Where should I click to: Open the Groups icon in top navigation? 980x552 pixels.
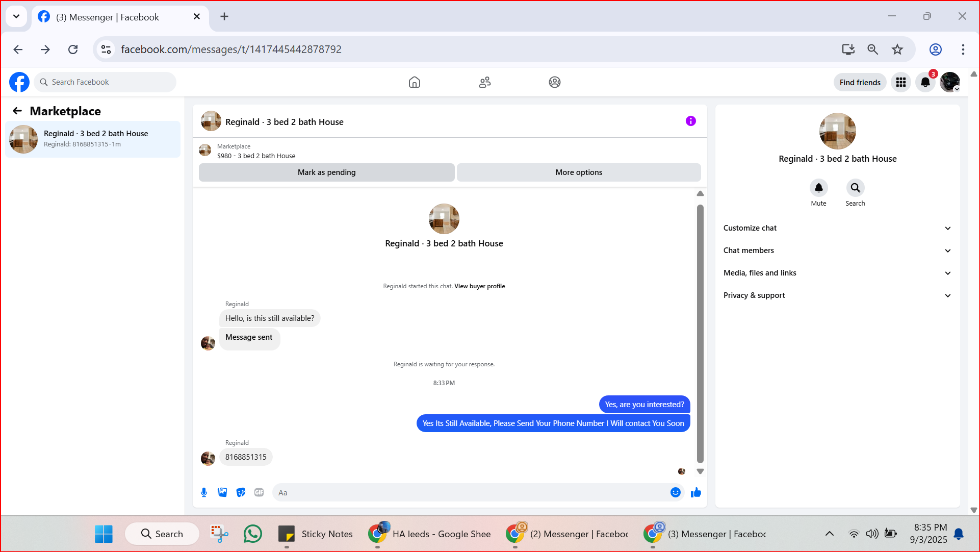pyautogui.click(x=555, y=82)
